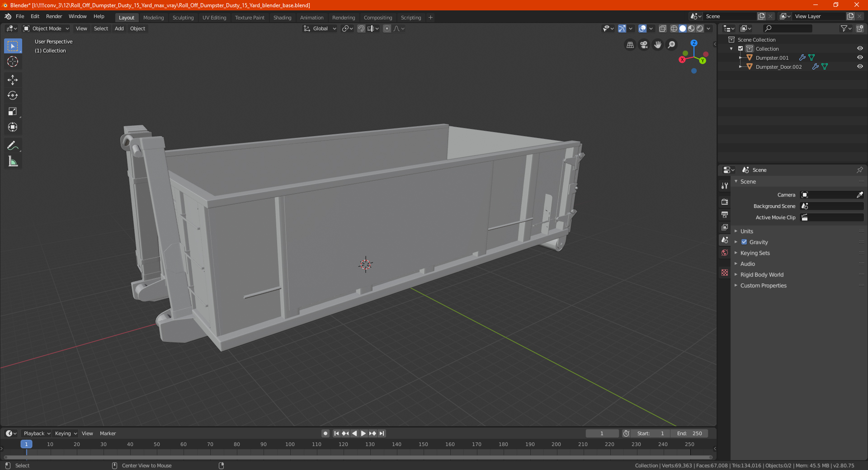Toggle snapping magnet
868x470 pixels.
pos(361,28)
